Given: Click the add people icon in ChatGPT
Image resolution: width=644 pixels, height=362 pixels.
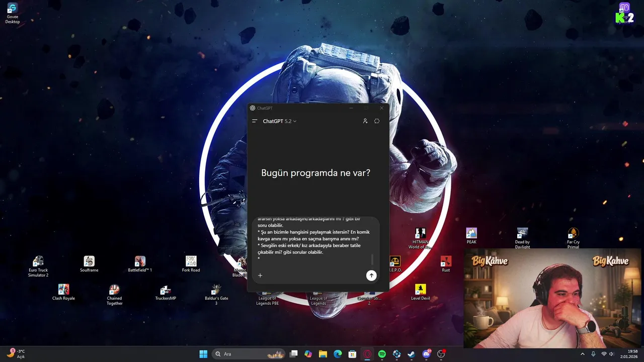Looking at the screenshot, I should pos(365,121).
